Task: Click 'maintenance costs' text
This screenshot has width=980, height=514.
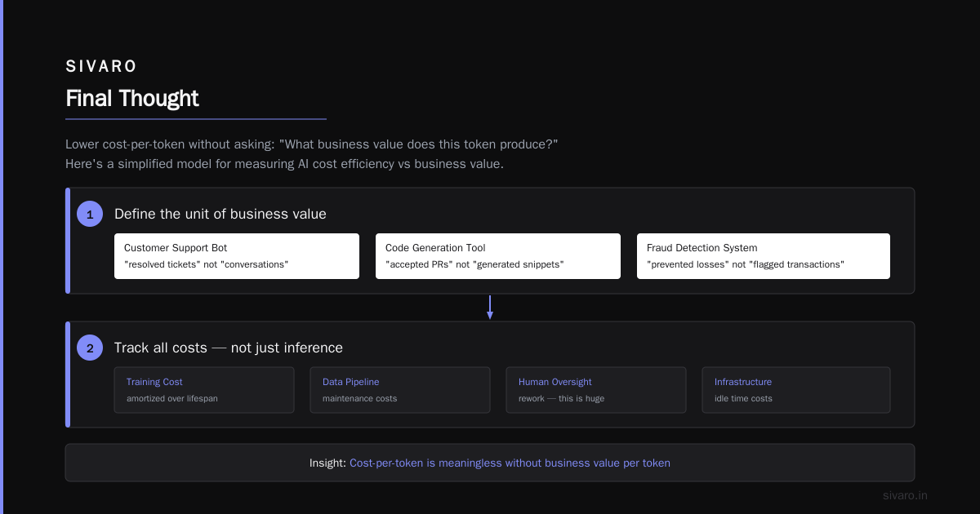Action: (x=359, y=399)
